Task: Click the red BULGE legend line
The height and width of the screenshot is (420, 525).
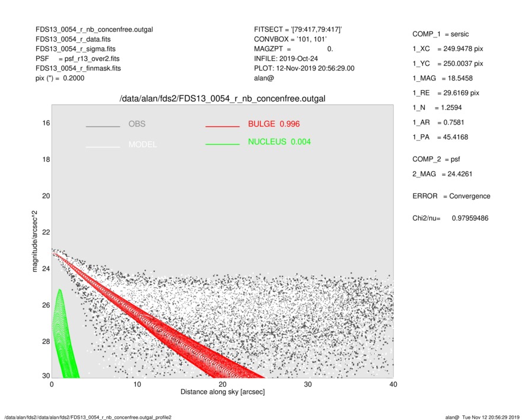Action: click(222, 127)
